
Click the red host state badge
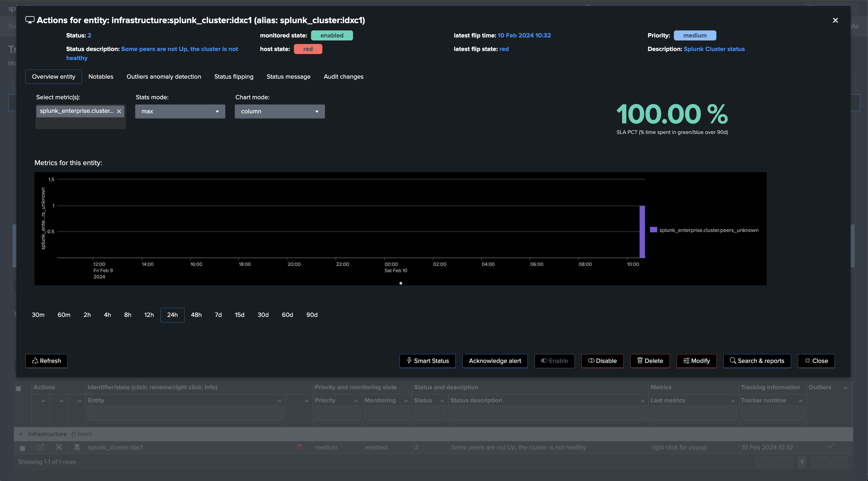308,49
